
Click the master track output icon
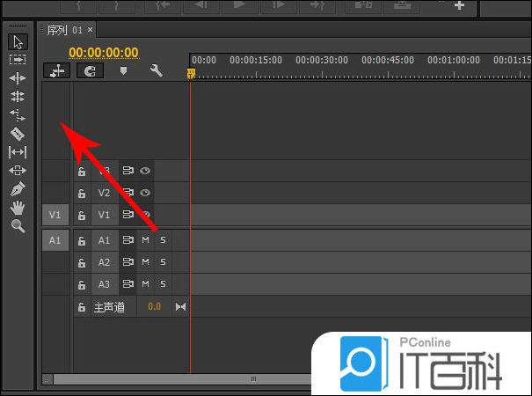180,307
